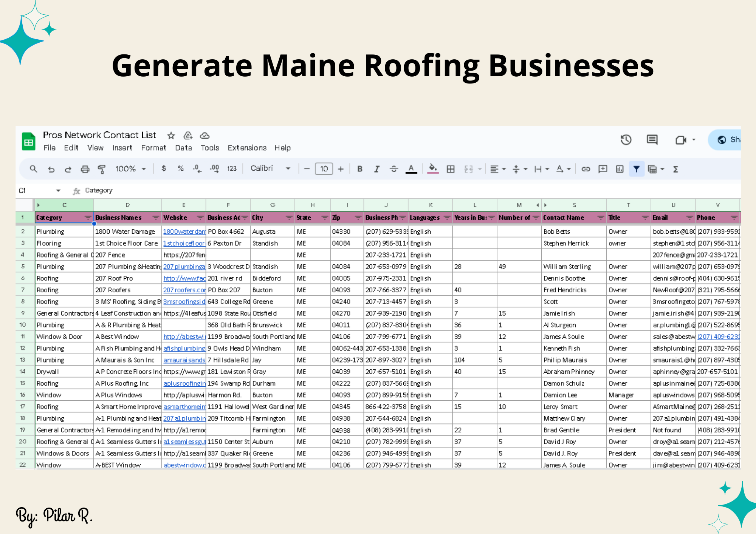Open version history clock icon
Viewport: 756px width, 534px height.
[626, 140]
